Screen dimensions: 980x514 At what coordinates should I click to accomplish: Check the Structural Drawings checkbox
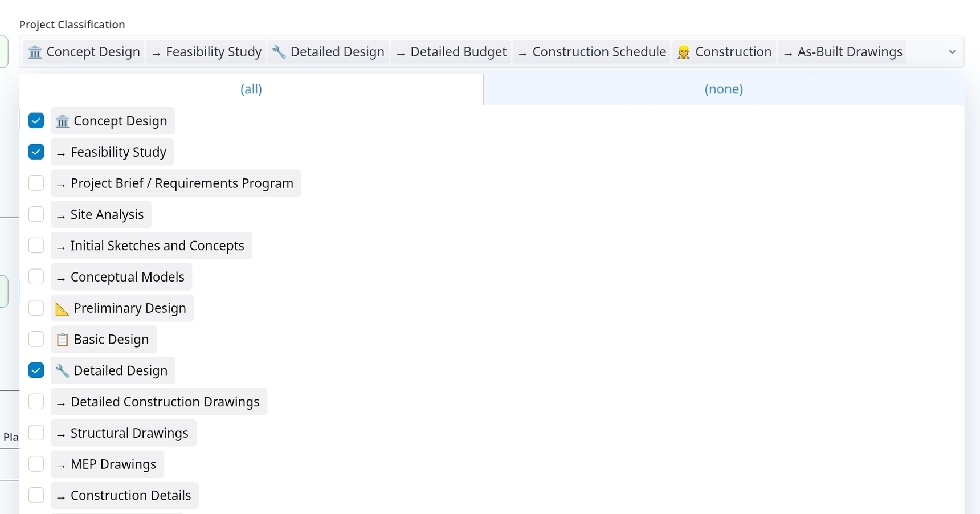pyautogui.click(x=36, y=433)
